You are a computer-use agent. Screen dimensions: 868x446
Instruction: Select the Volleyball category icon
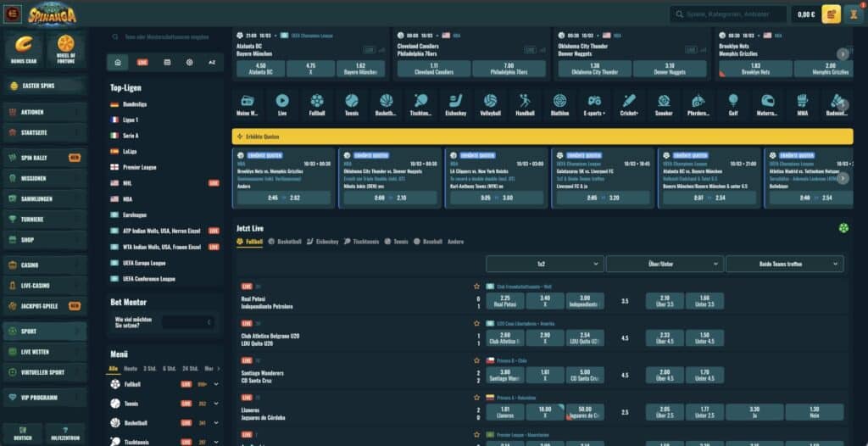[490, 104]
